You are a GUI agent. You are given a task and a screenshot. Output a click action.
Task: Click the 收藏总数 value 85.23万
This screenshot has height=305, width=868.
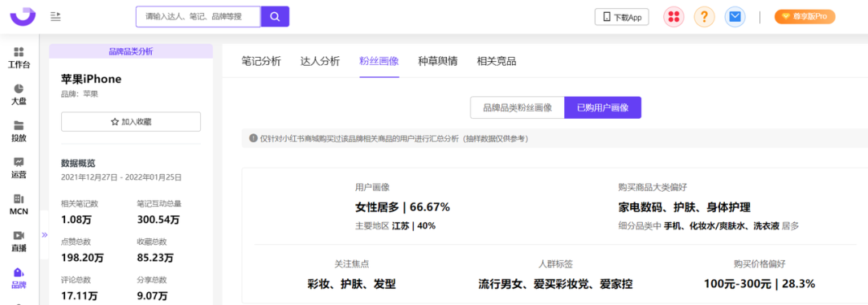pos(155,258)
